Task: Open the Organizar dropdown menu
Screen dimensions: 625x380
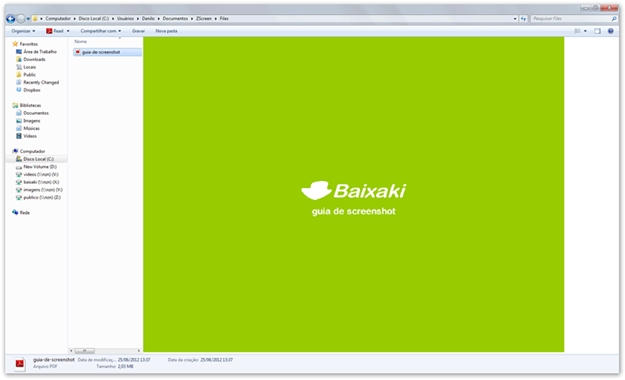Action: pyautogui.click(x=23, y=31)
